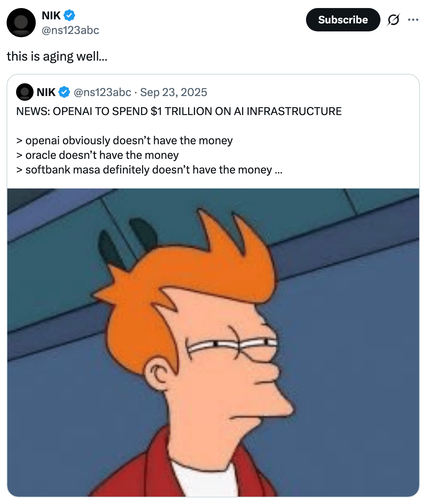
Task: Click the quoted tweet's small avatar
Action: pyautogui.click(x=25, y=92)
